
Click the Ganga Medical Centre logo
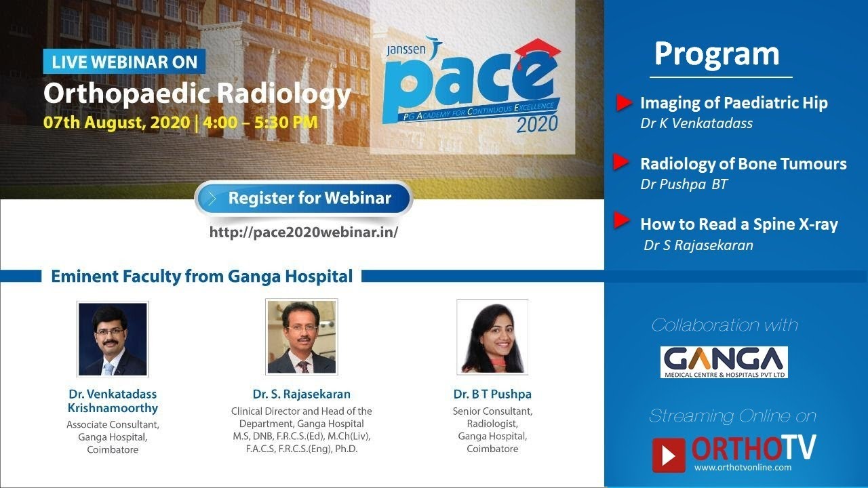coord(724,362)
